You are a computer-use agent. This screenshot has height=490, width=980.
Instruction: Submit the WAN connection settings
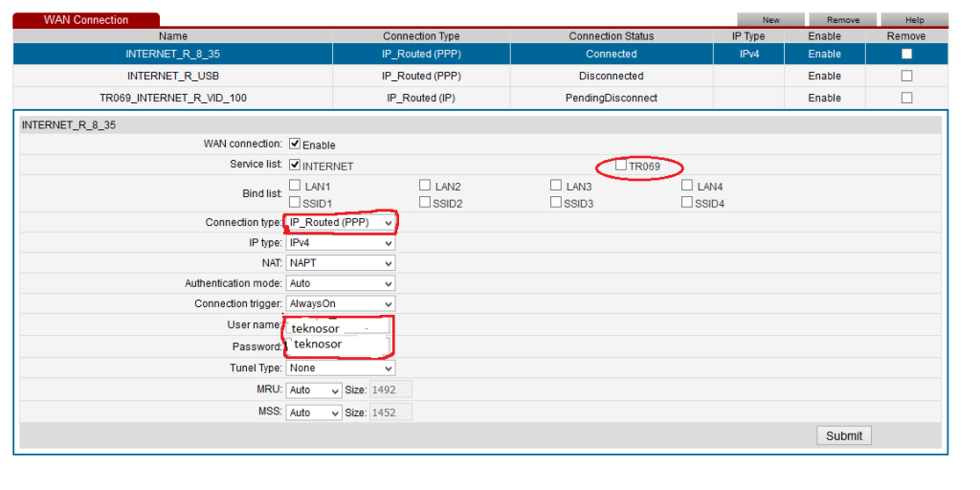pyautogui.click(x=843, y=435)
